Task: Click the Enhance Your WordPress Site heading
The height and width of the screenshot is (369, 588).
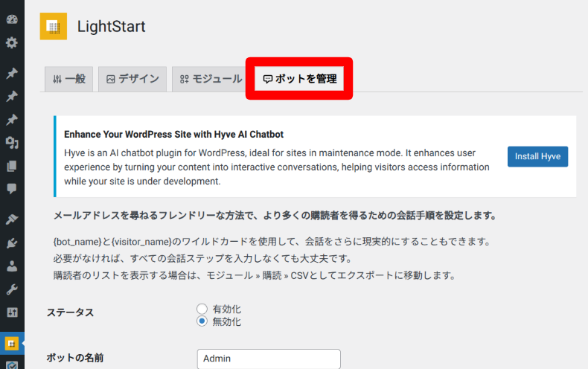Action: (173, 134)
